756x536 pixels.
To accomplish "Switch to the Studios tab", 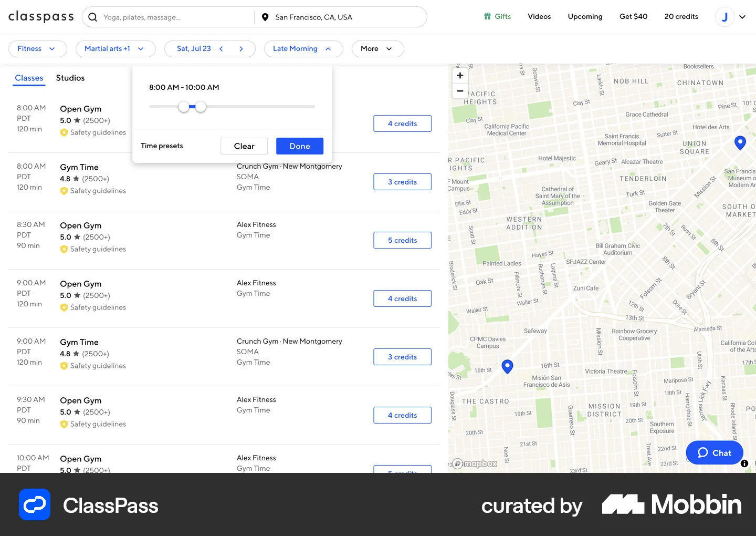I will 70,78.
